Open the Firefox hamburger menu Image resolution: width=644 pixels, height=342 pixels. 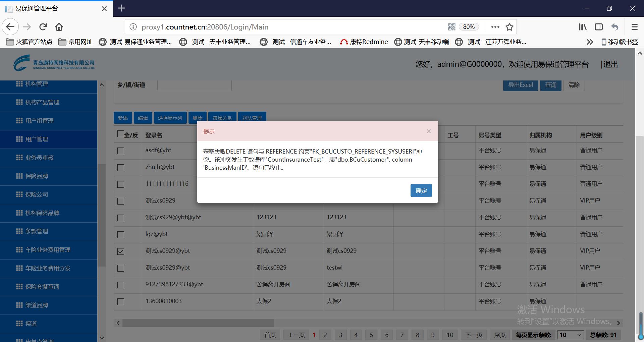(634, 27)
